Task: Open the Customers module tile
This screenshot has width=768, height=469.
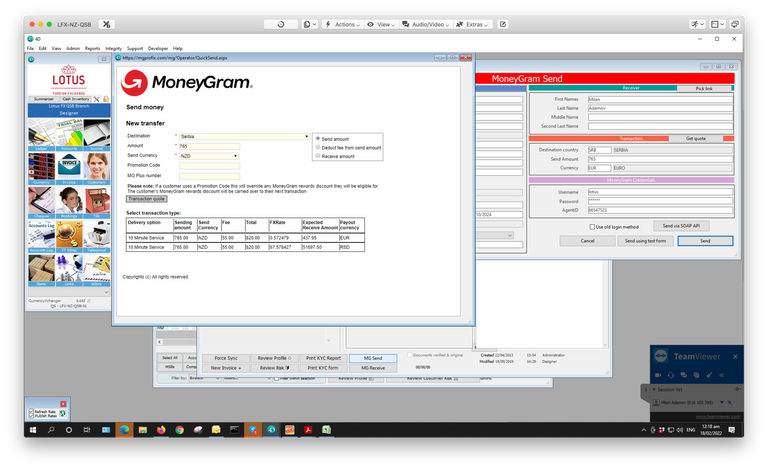Action: [96, 168]
